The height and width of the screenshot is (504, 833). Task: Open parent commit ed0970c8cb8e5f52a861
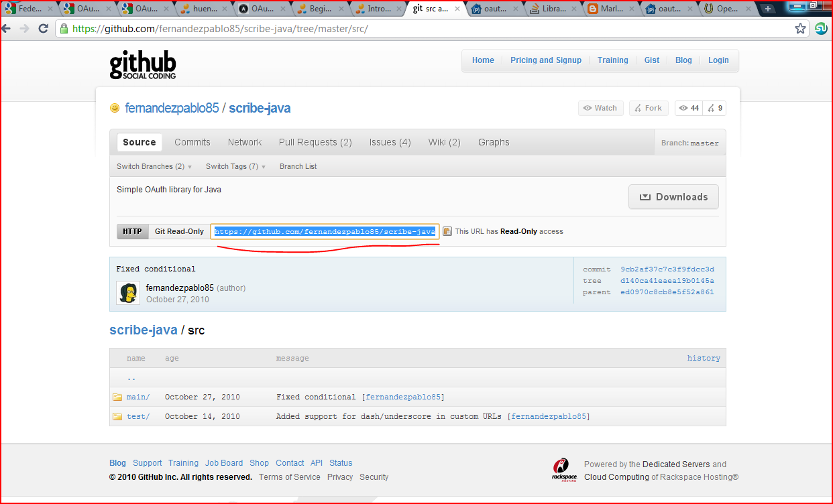point(667,292)
